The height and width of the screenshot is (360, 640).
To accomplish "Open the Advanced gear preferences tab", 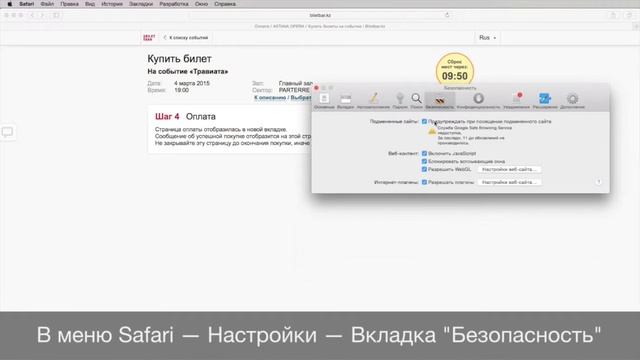I will click(572, 101).
